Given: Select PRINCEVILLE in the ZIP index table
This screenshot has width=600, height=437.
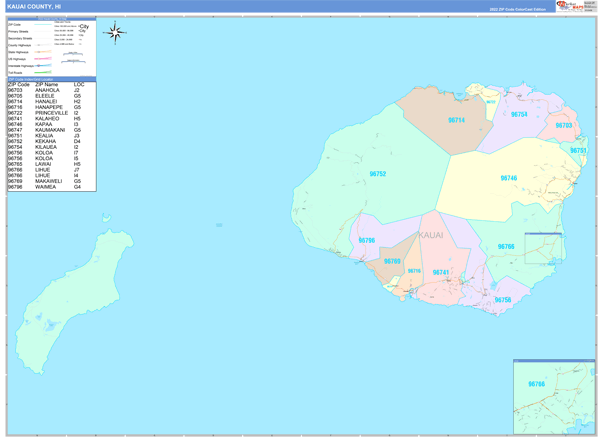Looking at the screenshot, I should pos(50,112).
